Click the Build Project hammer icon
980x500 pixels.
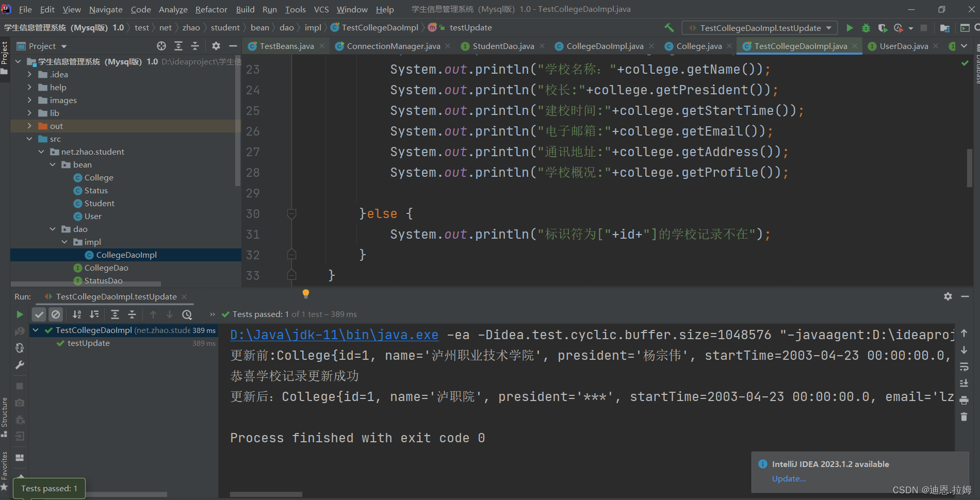click(669, 27)
